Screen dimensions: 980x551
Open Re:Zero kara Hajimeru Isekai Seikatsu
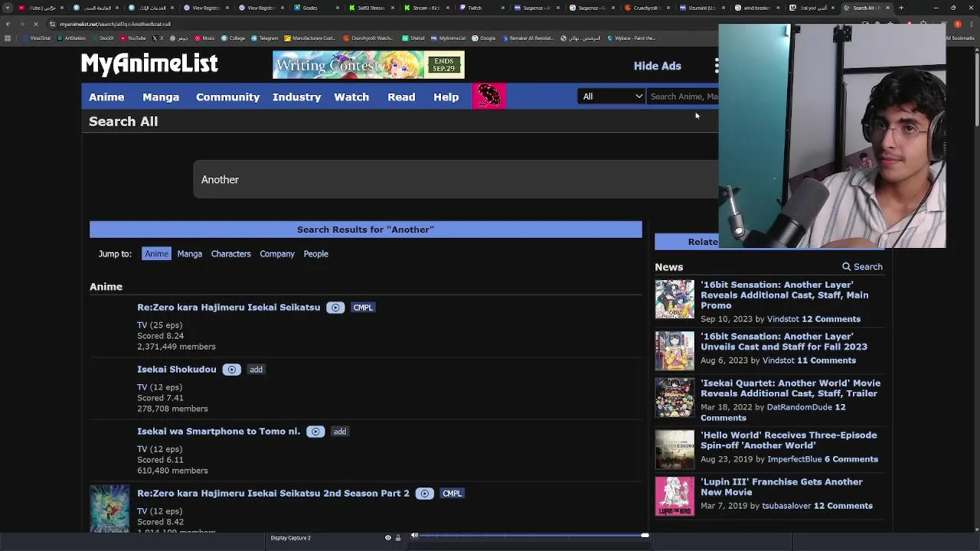[228, 307]
